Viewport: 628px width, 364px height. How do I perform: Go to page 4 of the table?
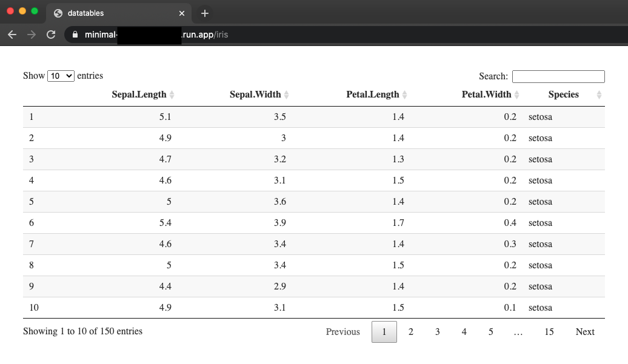[x=464, y=332]
